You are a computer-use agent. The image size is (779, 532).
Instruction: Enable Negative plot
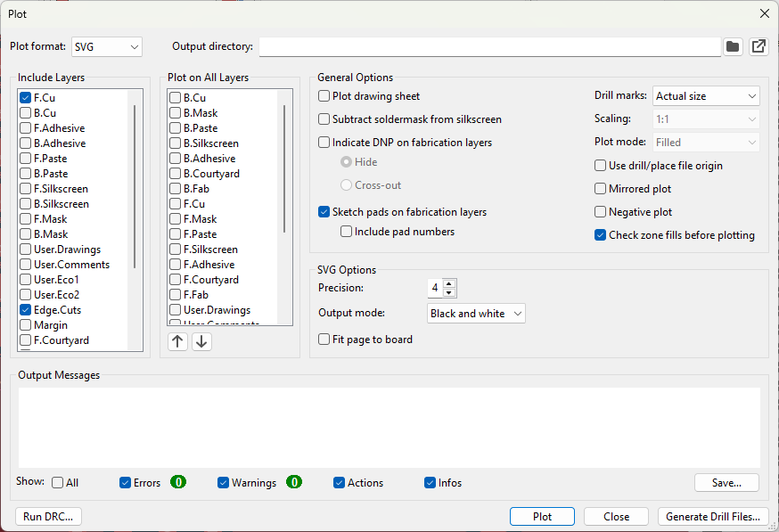(x=600, y=212)
